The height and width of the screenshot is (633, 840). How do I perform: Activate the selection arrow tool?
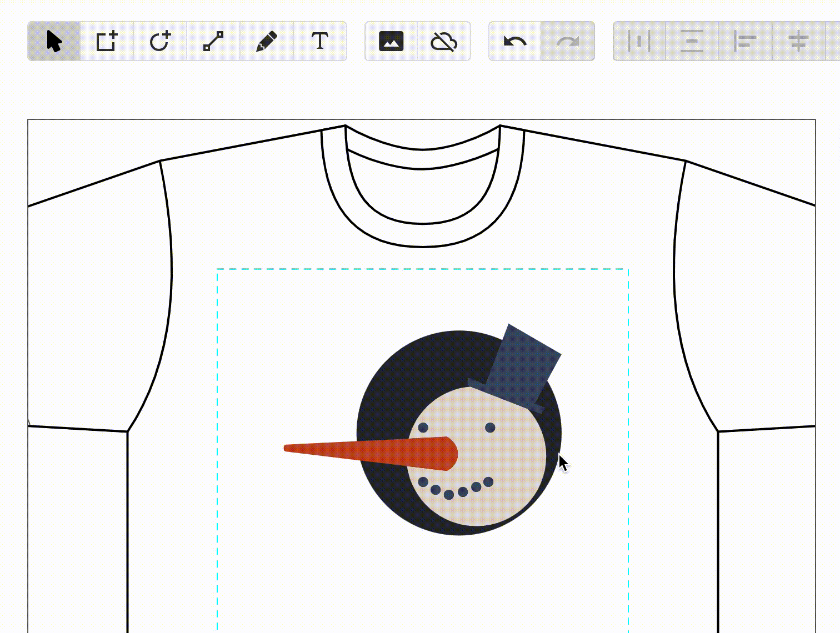(54, 41)
